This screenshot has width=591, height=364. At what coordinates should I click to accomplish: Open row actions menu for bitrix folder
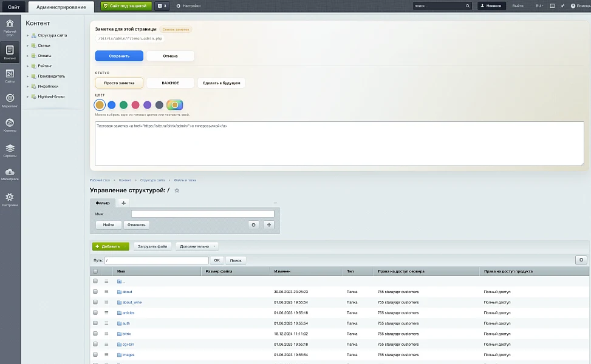tap(106, 334)
